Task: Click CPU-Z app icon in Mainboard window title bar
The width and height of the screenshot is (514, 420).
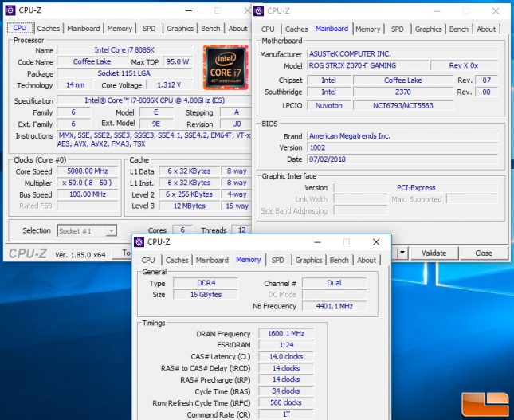Action: [x=258, y=11]
